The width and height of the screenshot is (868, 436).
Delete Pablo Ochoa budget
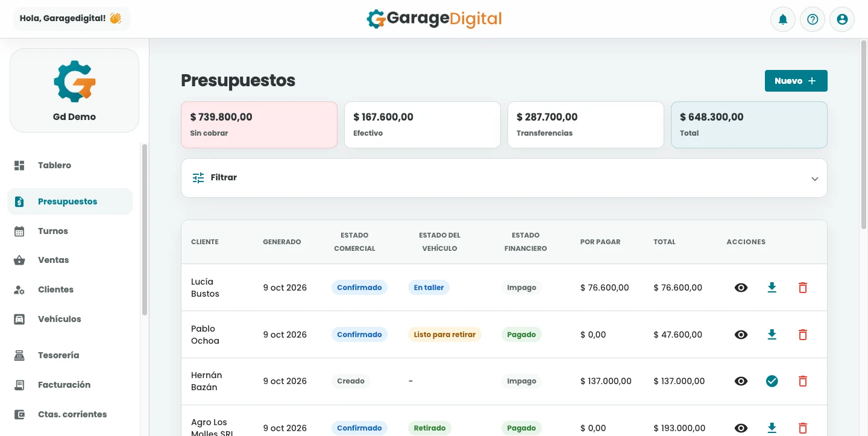click(803, 335)
